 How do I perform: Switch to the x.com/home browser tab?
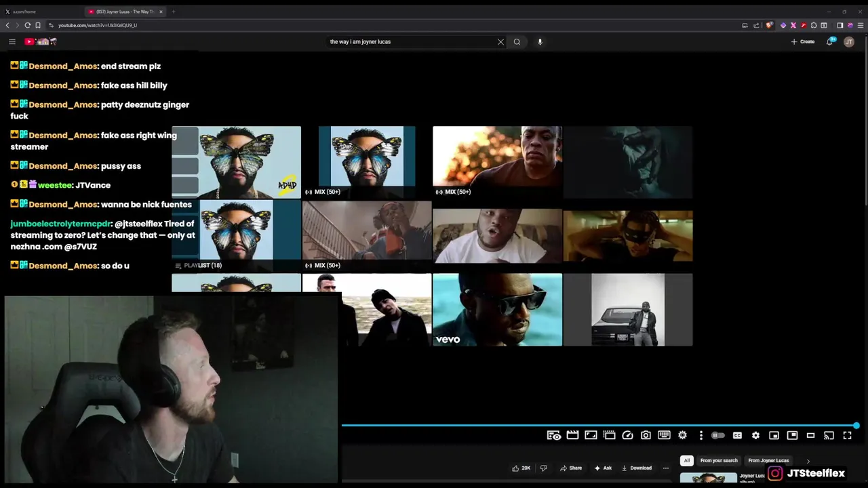click(41, 12)
